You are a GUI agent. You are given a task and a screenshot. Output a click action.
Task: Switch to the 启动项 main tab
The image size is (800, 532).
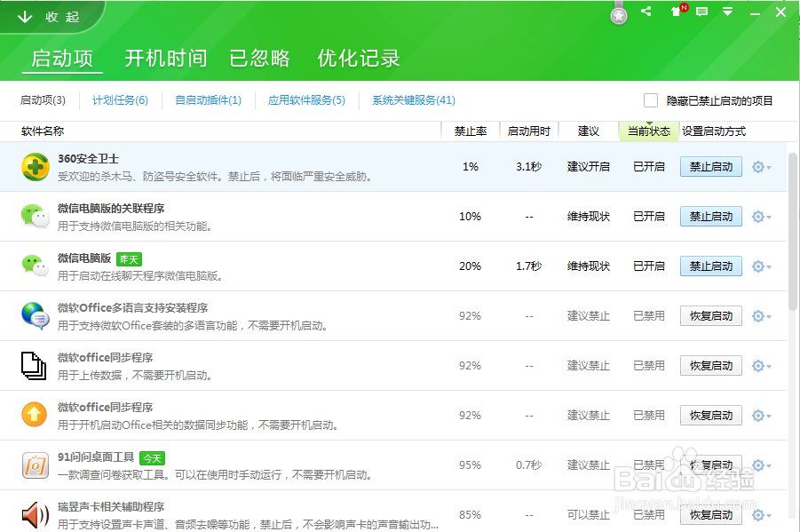pyautogui.click(x=62, y=59)
